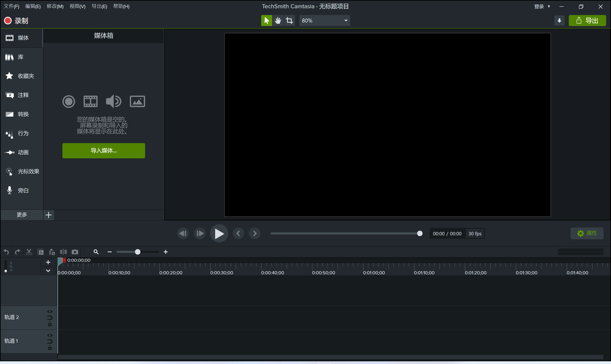Click the 00:00 / 00:00 time display

(x=447, y=234)
